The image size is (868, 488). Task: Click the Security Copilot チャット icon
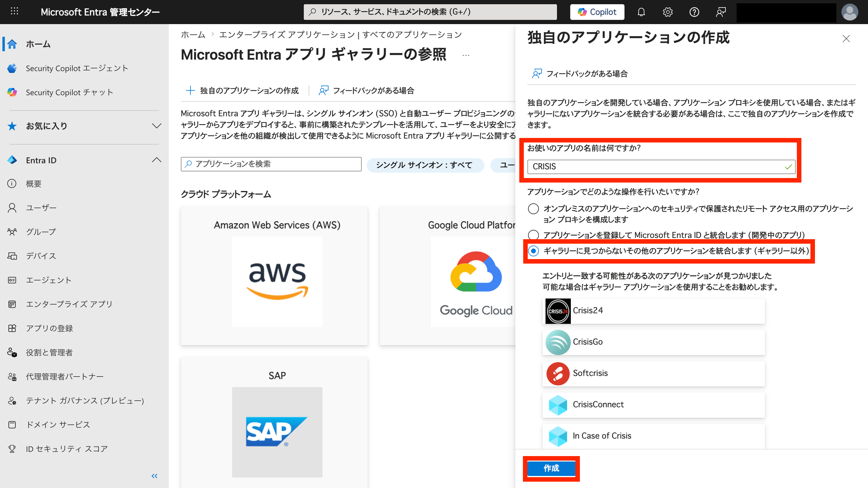tap(12, 92)
